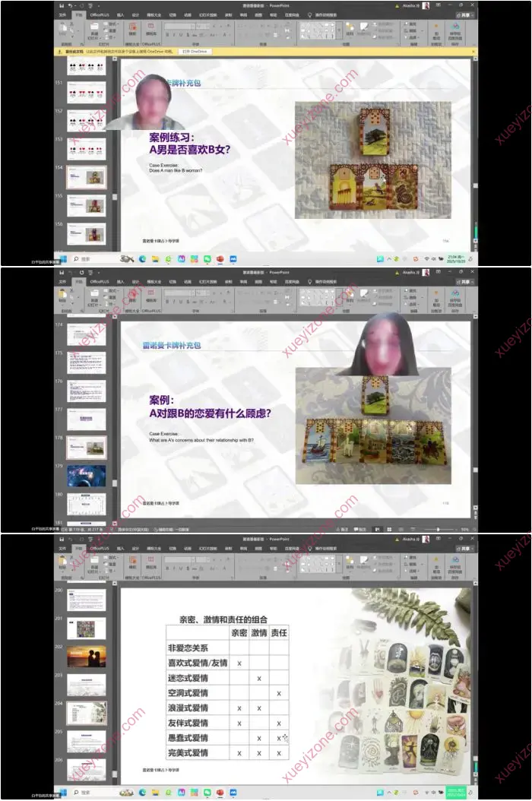Open font name box in slide 154 window

179,26
